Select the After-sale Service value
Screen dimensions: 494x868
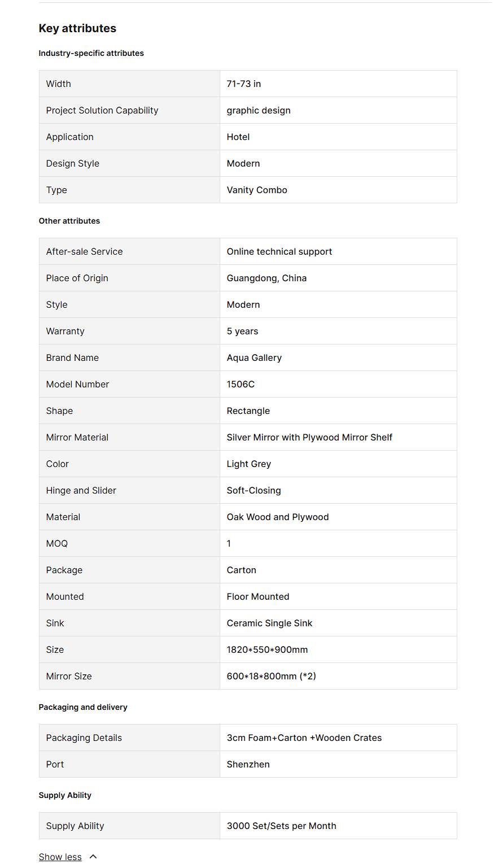tap(279, 251)
